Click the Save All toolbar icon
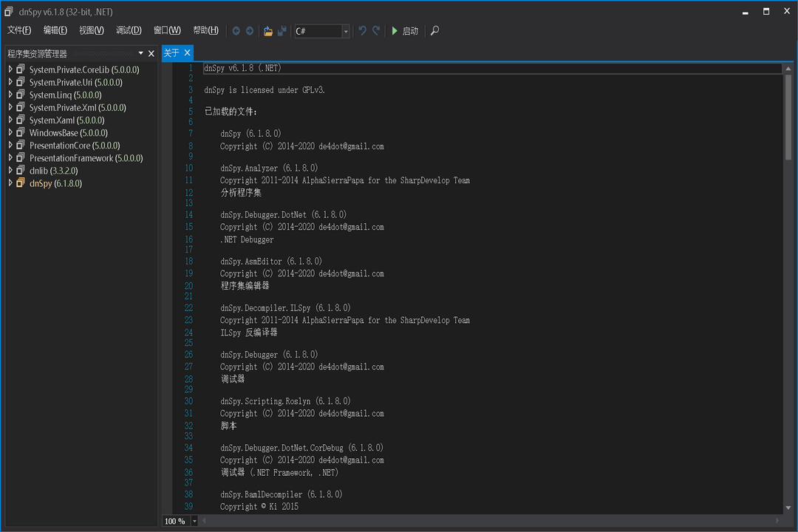798x532 pixels. (282, 30)
